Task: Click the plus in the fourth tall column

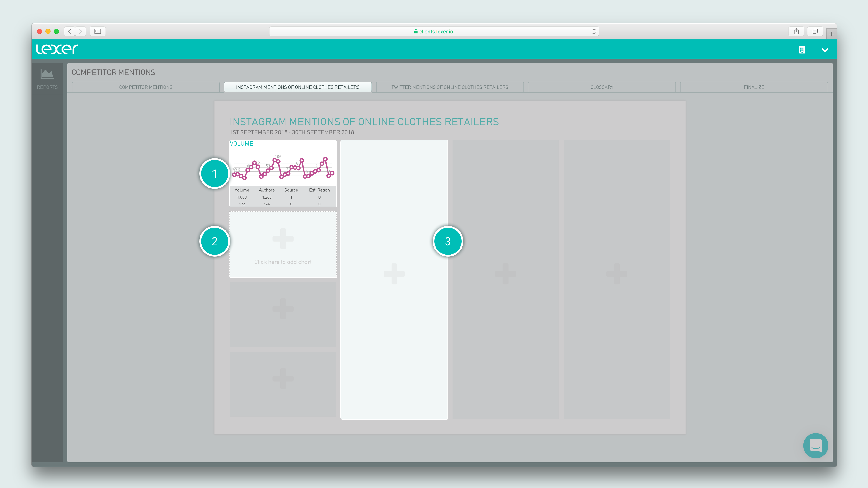Action: coord(617,274)
